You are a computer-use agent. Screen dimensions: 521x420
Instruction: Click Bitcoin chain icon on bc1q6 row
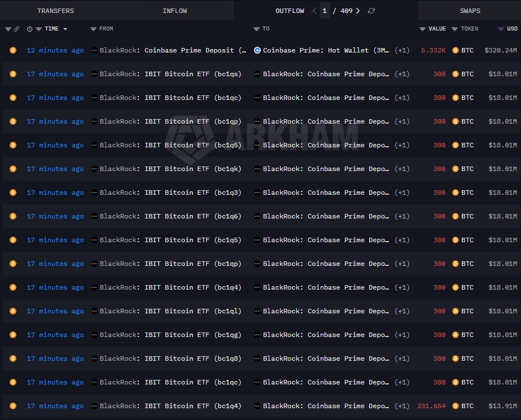(13, 216)
